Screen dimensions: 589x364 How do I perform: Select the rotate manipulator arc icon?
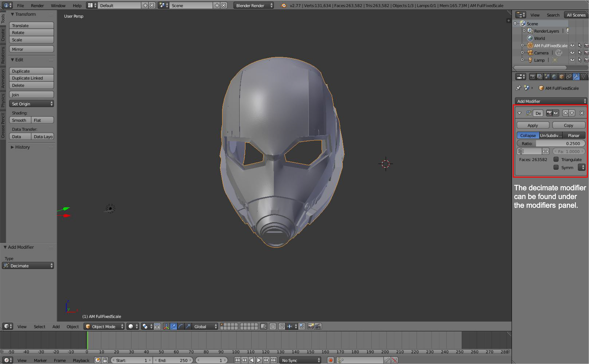(x=181, y=326)
